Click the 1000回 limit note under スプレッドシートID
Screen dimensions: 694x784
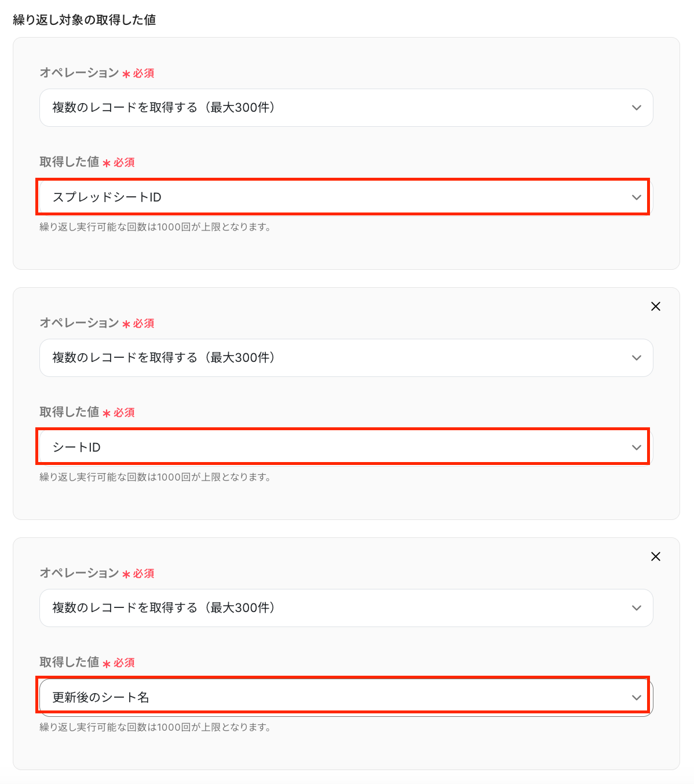pyautogui.click(x=155, y=227)
